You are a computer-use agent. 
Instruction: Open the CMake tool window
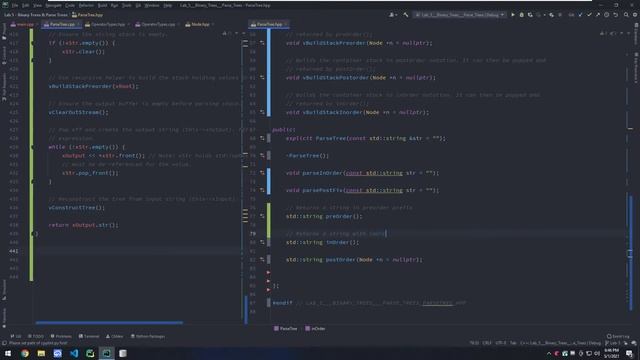[114, 336]
